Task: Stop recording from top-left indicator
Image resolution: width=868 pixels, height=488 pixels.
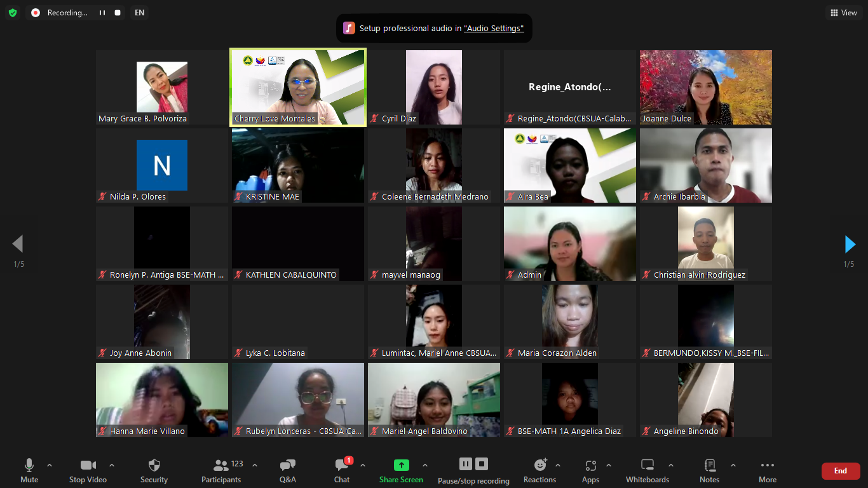Action: tap(118, 13)
